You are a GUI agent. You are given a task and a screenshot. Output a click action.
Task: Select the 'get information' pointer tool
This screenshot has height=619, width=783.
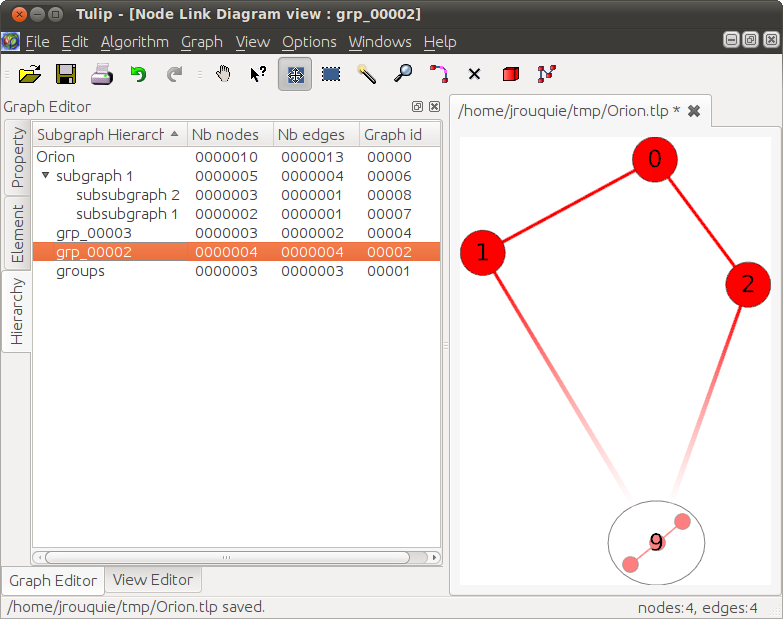pyautogui.click(x=258, y=74)
